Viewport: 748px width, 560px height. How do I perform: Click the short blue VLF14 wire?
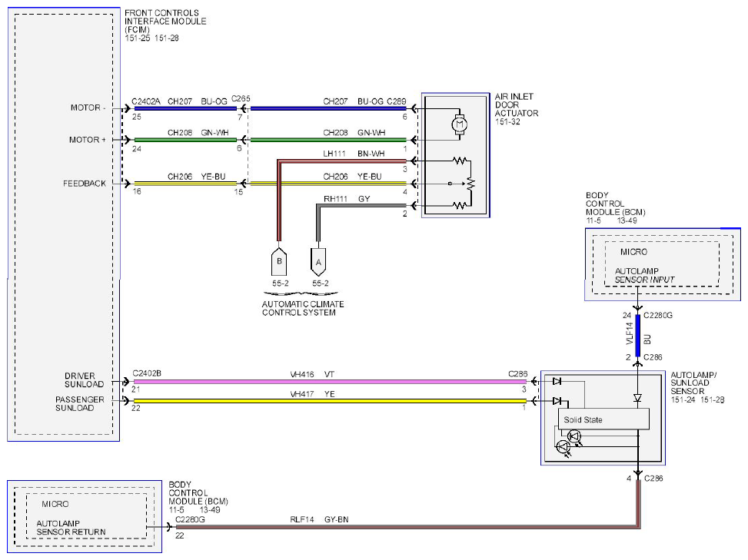pos(638,336)
